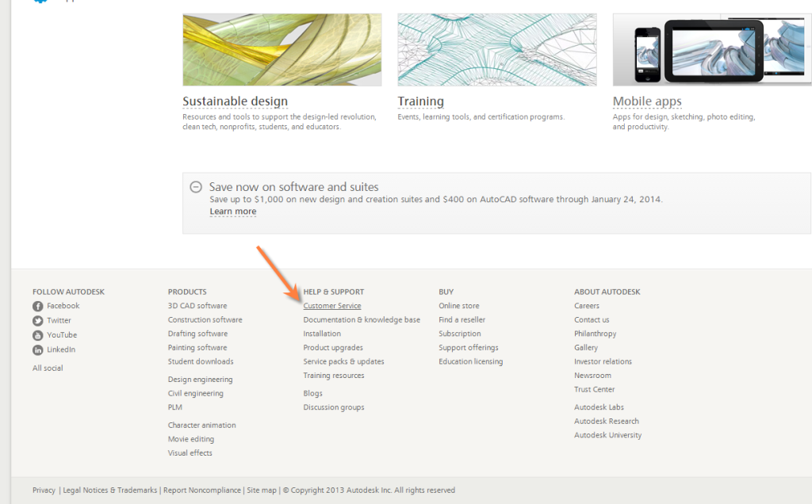Open the Careers link

click(587, 306)
